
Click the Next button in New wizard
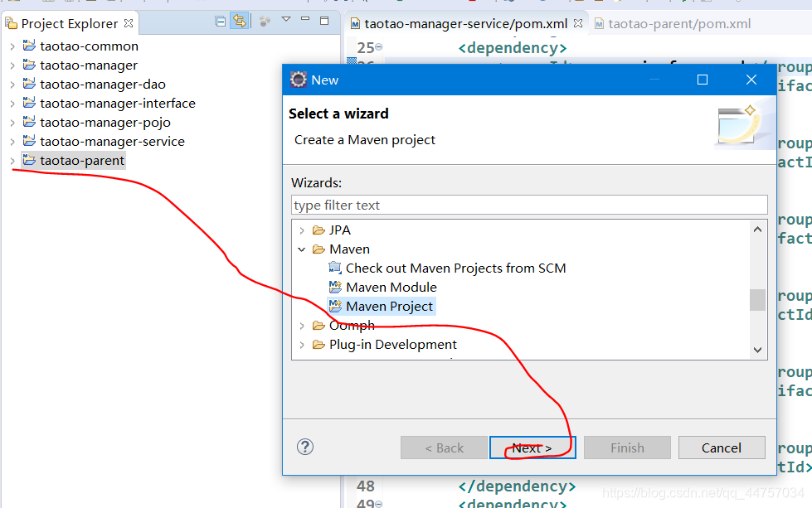pos(532,448)
